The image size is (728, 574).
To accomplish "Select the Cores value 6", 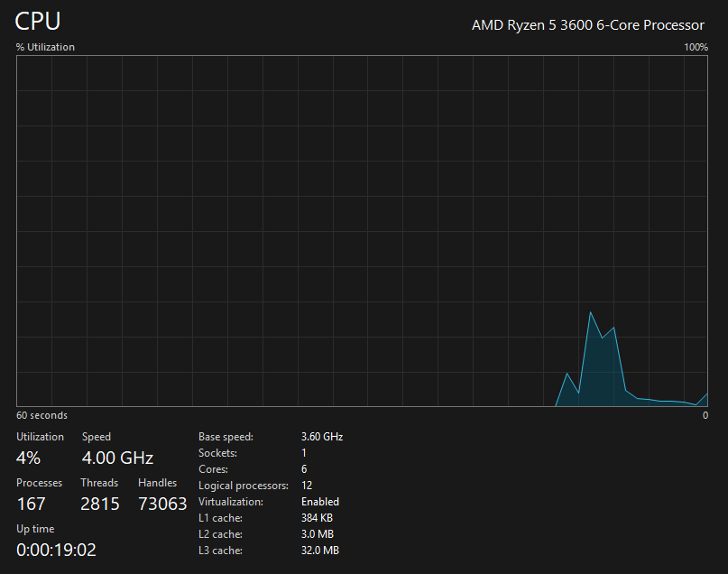I will coord(304,469).
